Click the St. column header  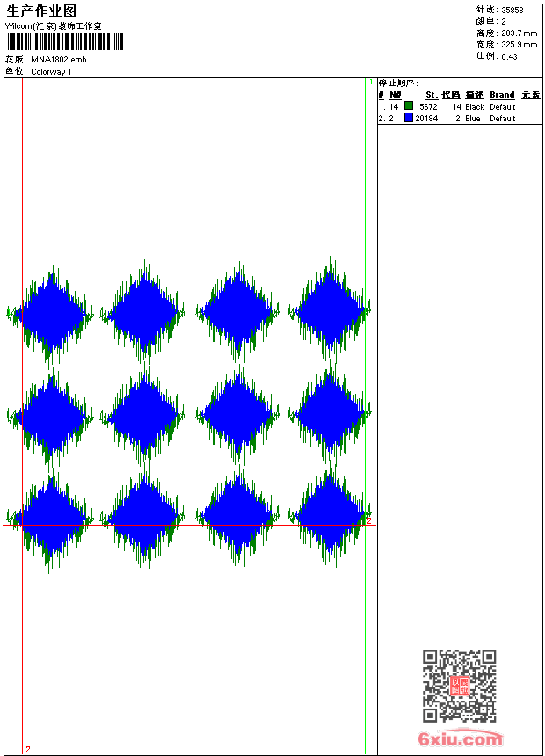432,95
